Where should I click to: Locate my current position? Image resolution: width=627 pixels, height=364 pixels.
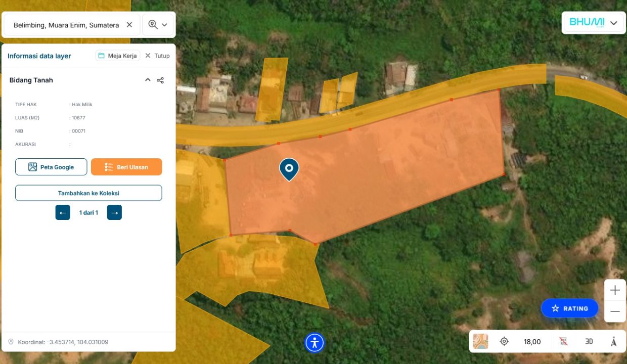click(x=504, y=341)
